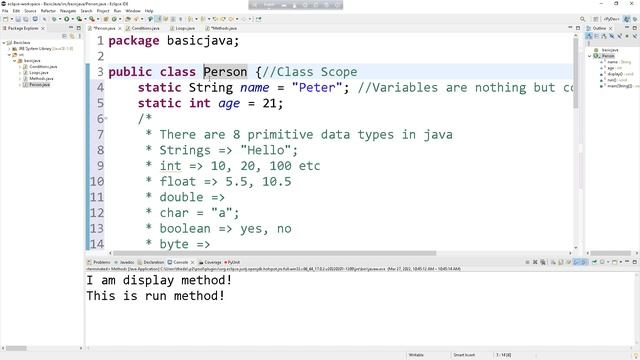640x360 pixels.
Task: Toggle Sort alphabetically in Outline toolbar
Action: coord(604,36)
